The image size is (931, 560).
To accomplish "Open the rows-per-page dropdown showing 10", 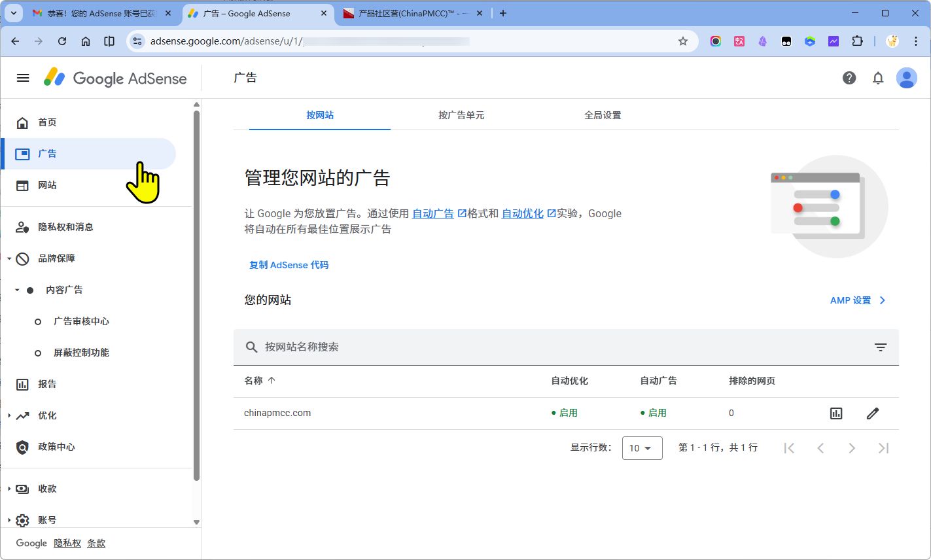I will pyautogui.click(x=641, y=448).
